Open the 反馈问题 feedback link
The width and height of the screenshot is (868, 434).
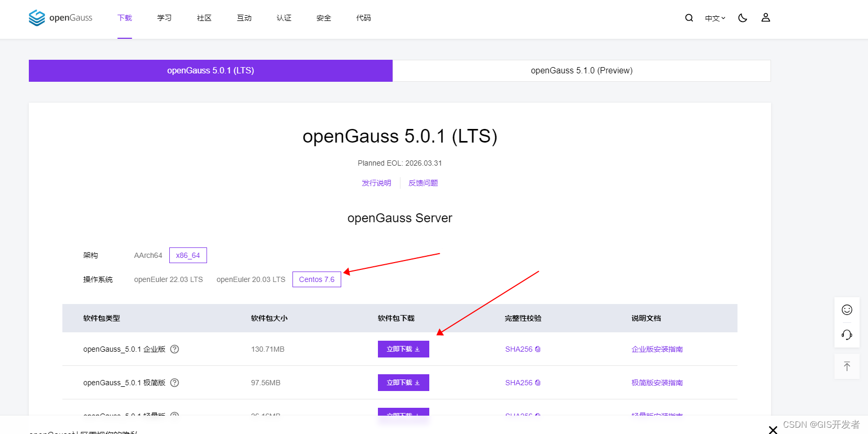424,183
